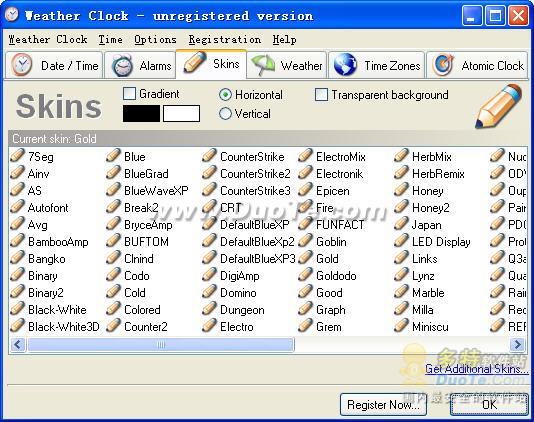Select the Epicen skin name

(333, 191)
